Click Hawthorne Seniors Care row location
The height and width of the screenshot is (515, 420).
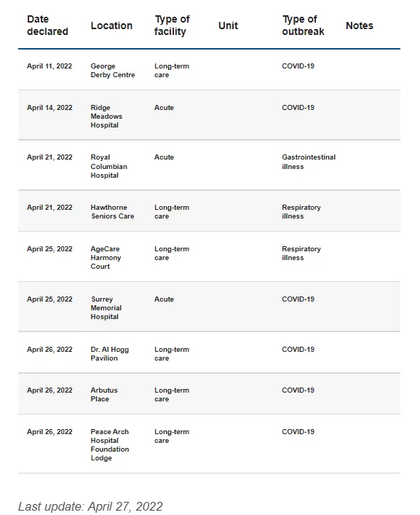pos(112,212)
